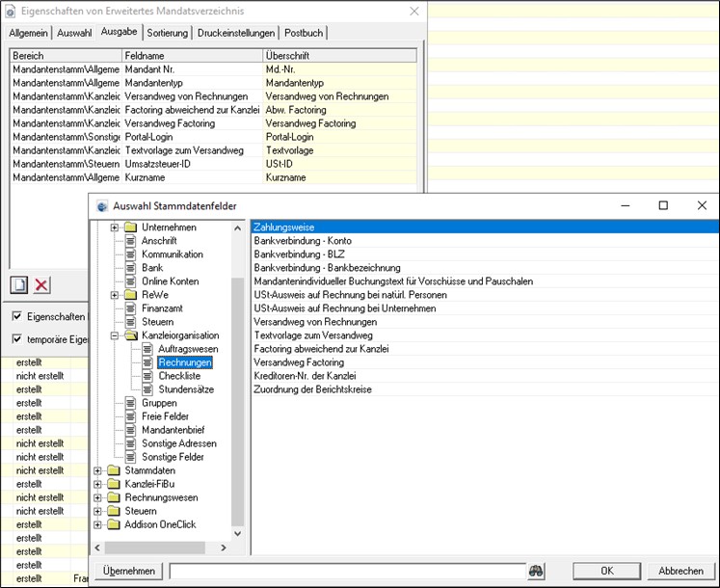Click the Kommunikation document icon
The width and height of the screenshot is (720, 588).
tap(130, 254)
